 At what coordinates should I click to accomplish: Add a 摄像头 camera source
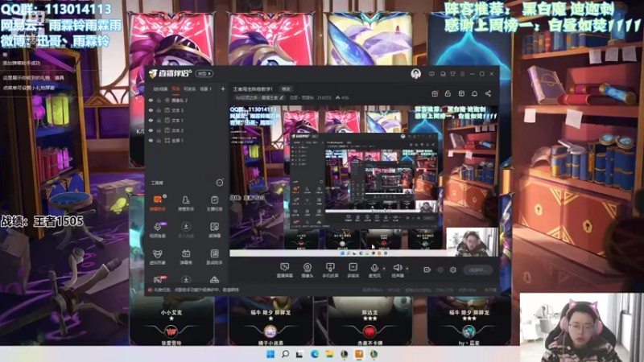coord(308,270)
